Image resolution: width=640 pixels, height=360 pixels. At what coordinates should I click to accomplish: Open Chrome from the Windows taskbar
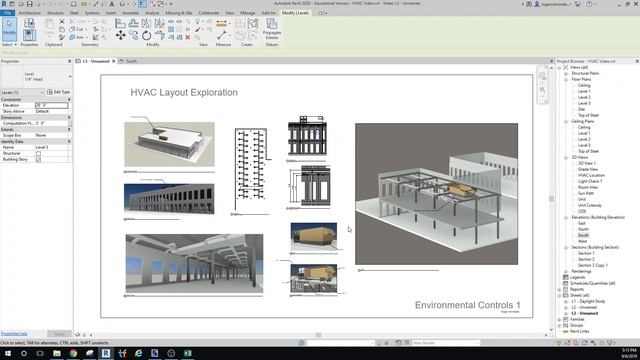point(73,353)
